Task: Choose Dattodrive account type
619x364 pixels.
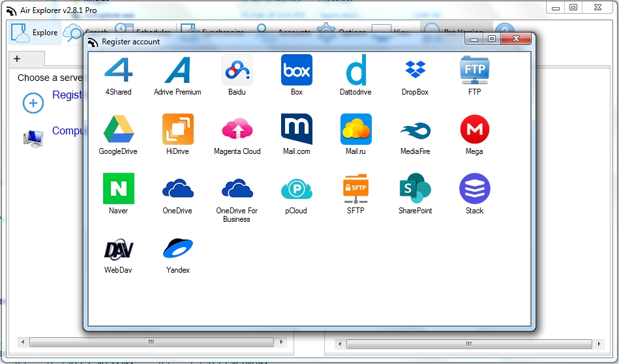Action: (x=355, y=70)
